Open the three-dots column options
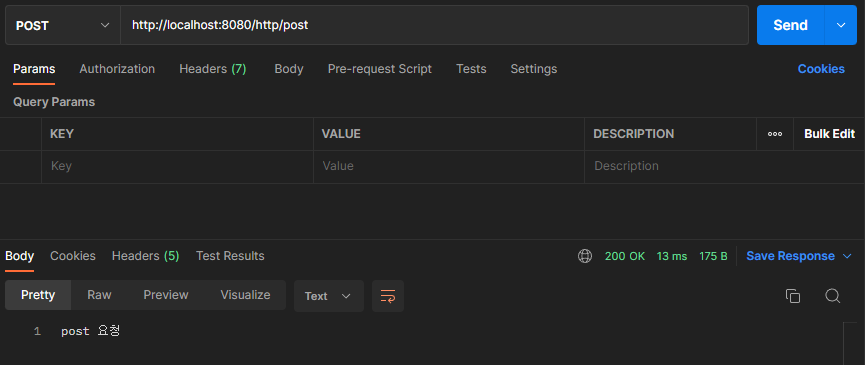 click(775, 134)
